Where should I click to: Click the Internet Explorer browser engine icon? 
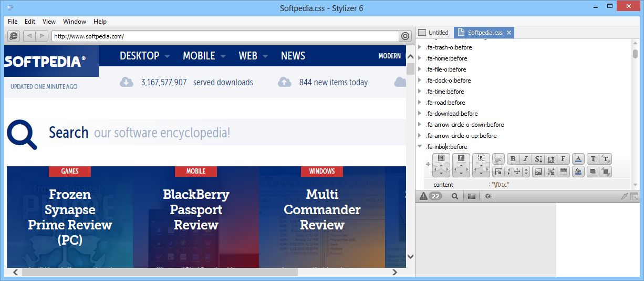pyautogui.click(x=14, y=36)
